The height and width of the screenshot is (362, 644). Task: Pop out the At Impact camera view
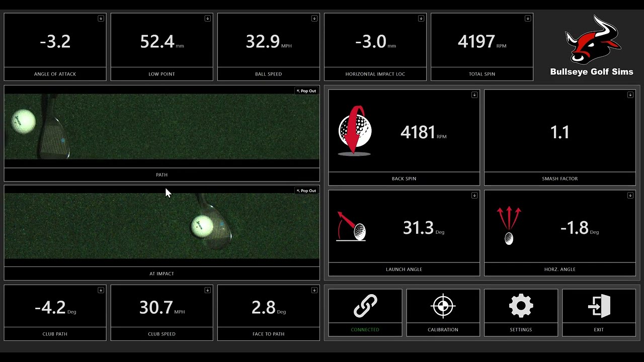tap(306, 191)
